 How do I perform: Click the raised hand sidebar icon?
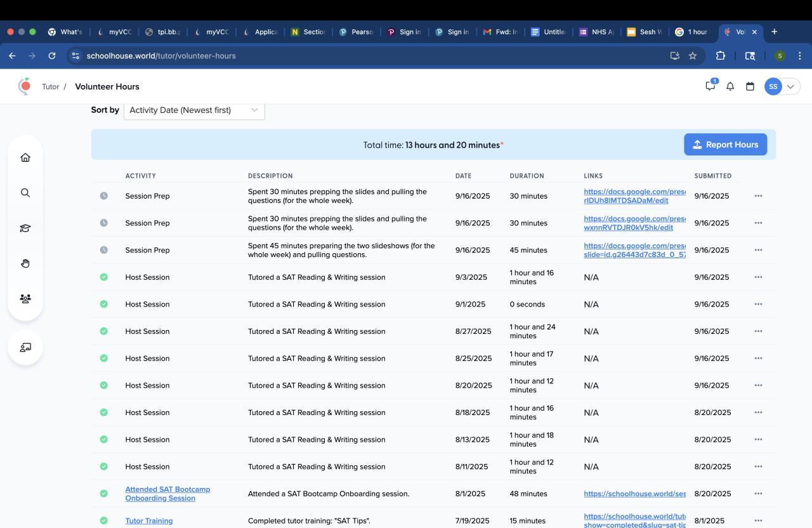click(25, 263)
